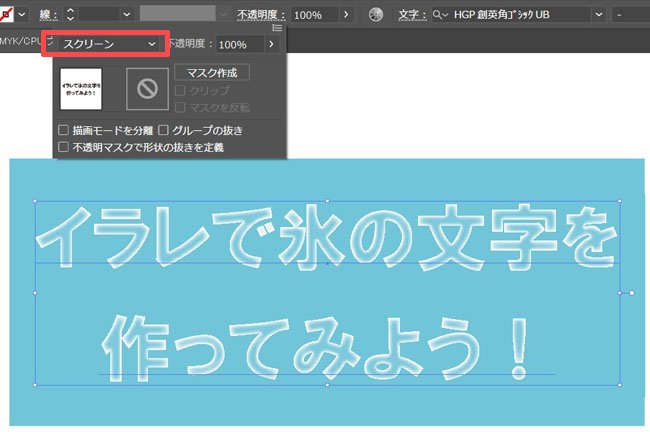Open the Transparency panel menu icon
Screen dimensions: 650x432
tap(277, 28)
